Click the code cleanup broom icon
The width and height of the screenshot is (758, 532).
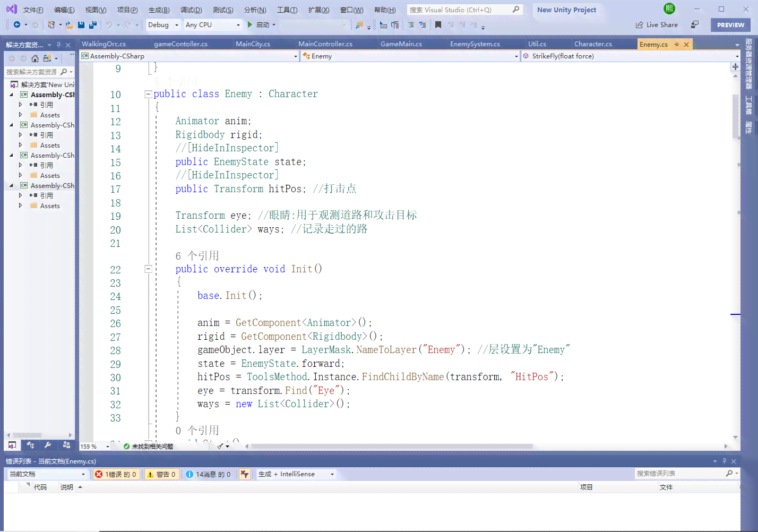coord(220,447)
